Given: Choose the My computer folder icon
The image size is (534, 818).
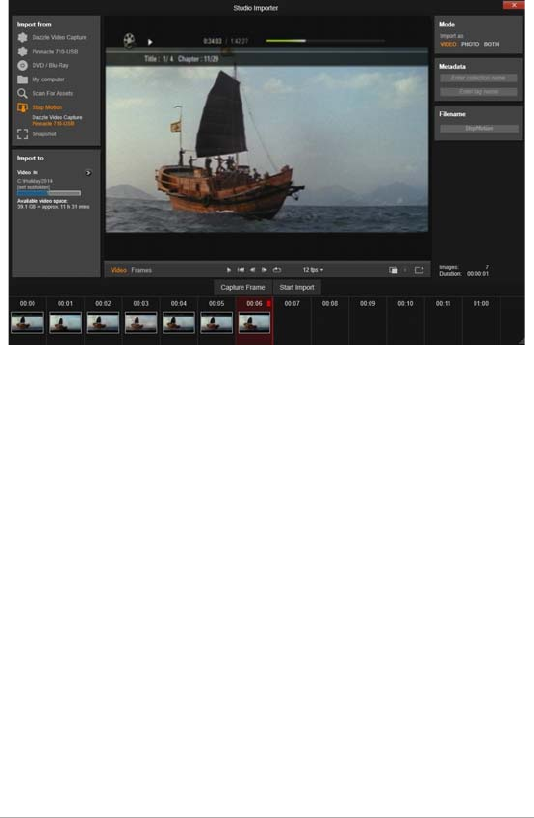Looking at the screenshot, I should (x=22, y=79).
